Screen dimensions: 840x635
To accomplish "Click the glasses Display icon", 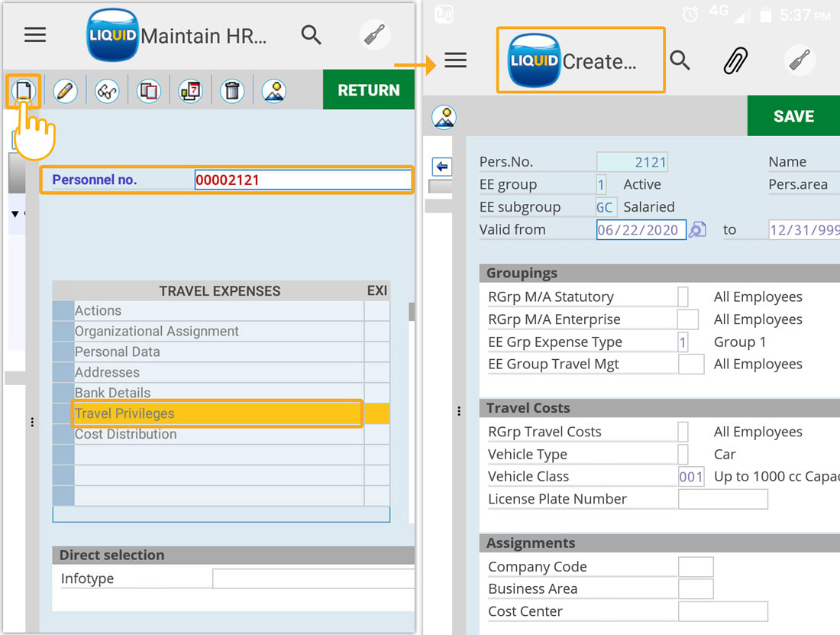I will [107, 91].
